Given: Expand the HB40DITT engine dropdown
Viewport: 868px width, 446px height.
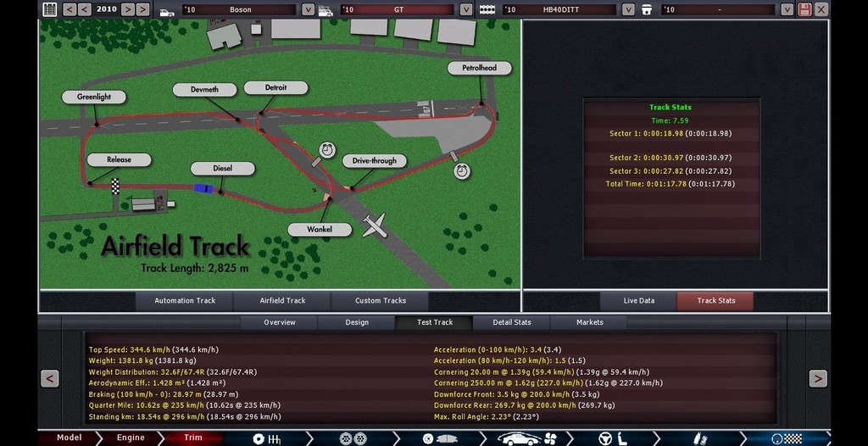Looking at the screenshot, I should click(x=627, y=9).
